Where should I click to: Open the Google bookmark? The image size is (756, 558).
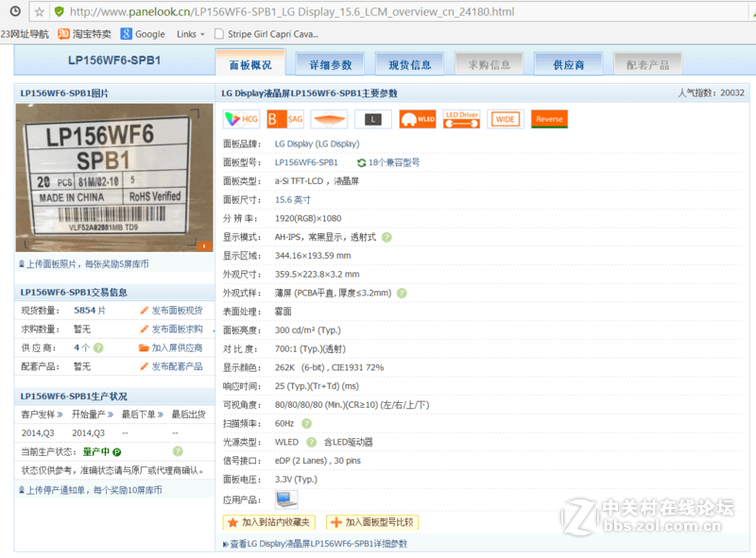144,34
